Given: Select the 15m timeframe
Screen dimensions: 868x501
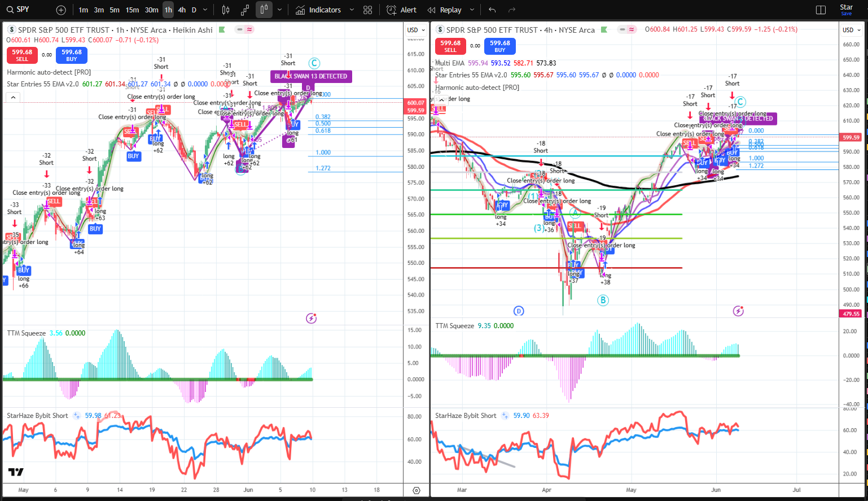Looking at the screenshot, I should click(x=132, y=10).
